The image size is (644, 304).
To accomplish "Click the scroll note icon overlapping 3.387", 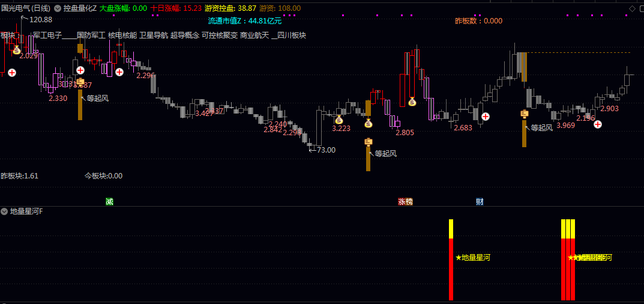I will [x=80, y=82].
